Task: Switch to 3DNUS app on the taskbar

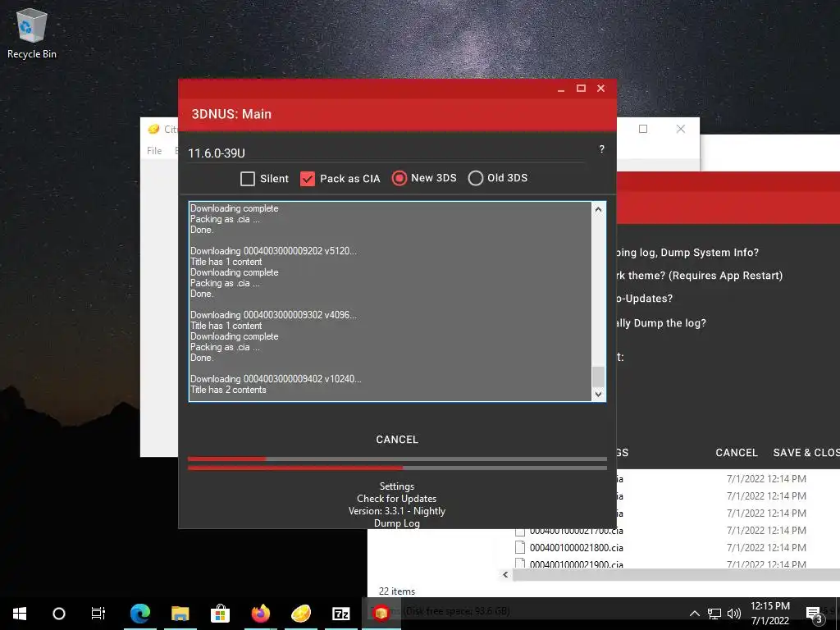Action: 381,614
